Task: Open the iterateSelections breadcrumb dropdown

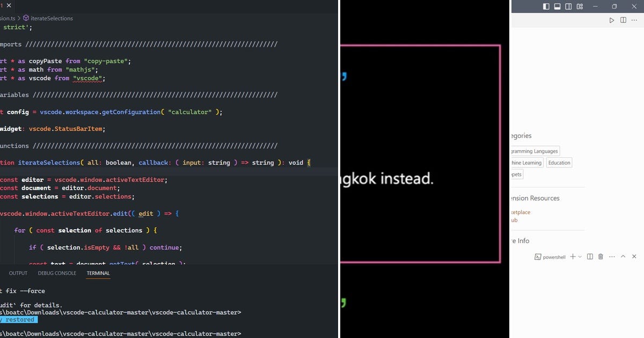Action: pyautogui.click(x=52, y=18)
